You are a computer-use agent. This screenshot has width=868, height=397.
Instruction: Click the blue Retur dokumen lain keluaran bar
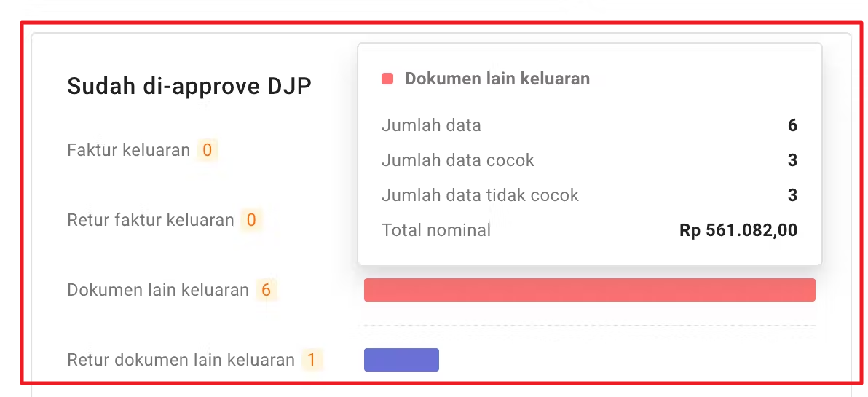click(401, 360)
